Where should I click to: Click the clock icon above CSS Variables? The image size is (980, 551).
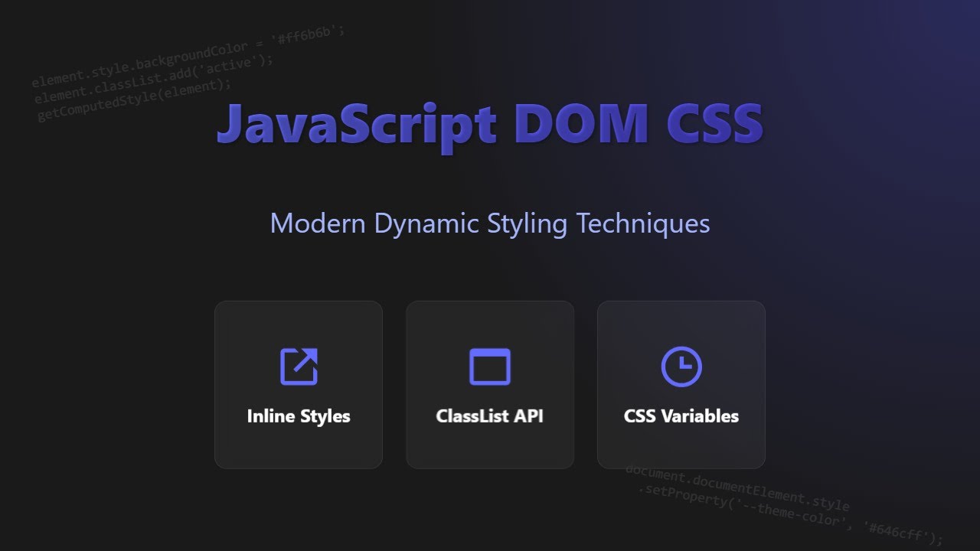(x=681, y=367)
